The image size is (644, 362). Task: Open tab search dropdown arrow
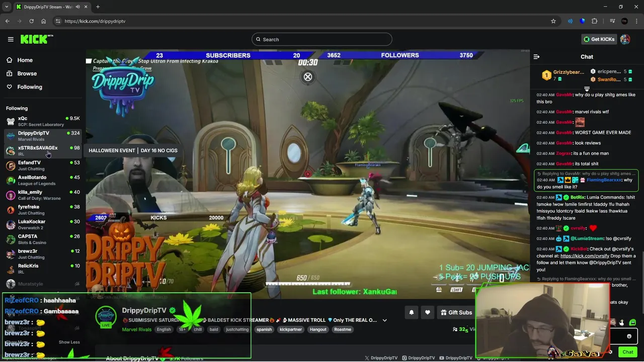click(7, 7)
